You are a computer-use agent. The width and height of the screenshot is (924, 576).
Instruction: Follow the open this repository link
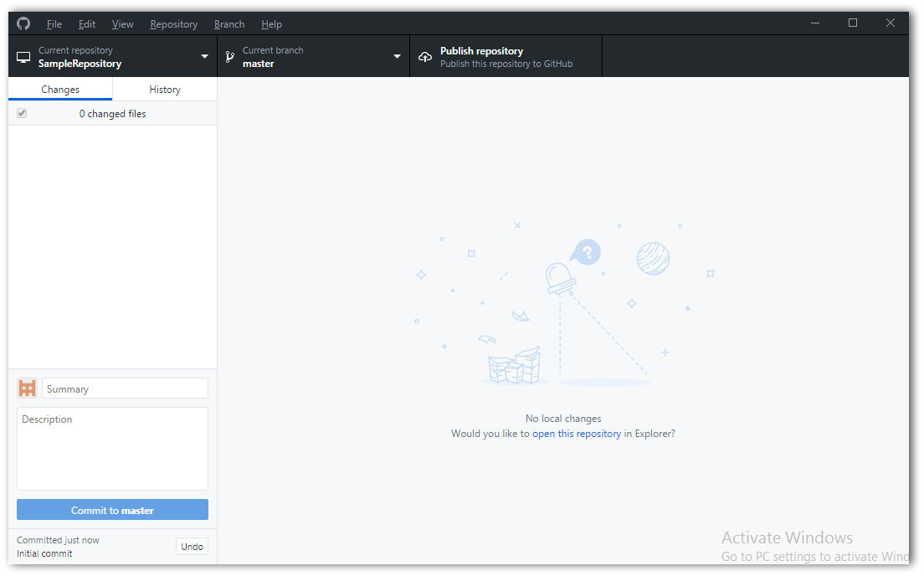pos(577,434)
